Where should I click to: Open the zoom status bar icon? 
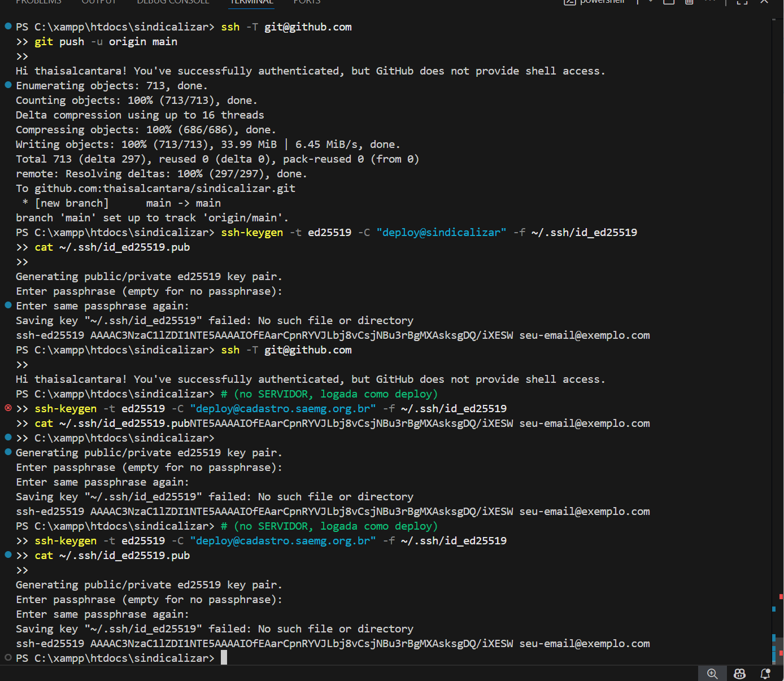pos(712,674)
